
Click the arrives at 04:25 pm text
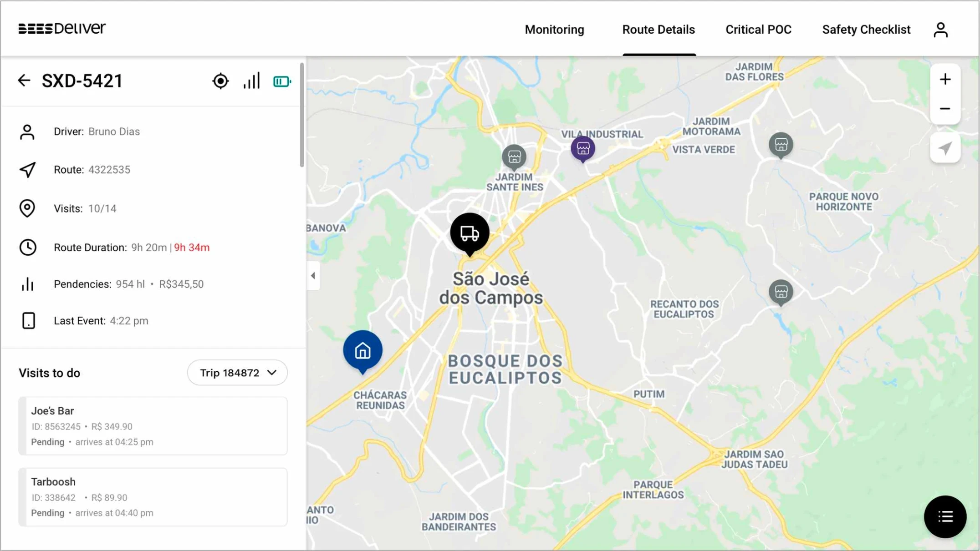point(114,442)
